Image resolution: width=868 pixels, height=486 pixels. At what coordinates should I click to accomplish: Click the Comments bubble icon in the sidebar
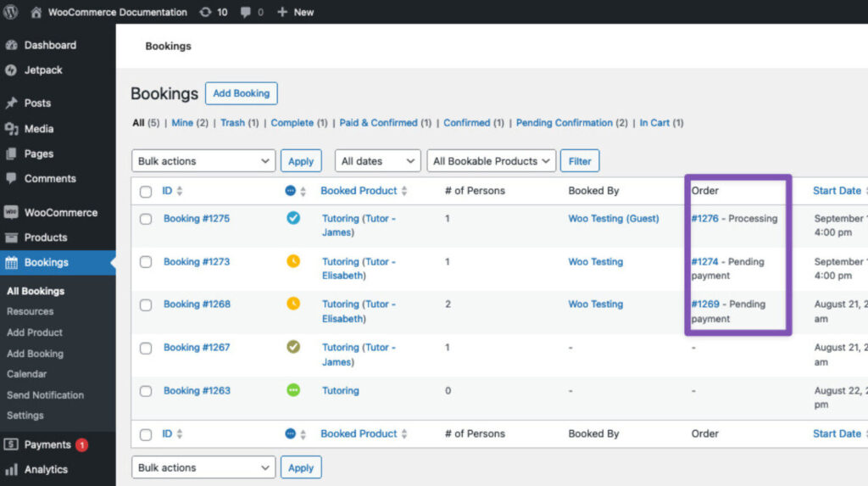click(x=11, y=178)
